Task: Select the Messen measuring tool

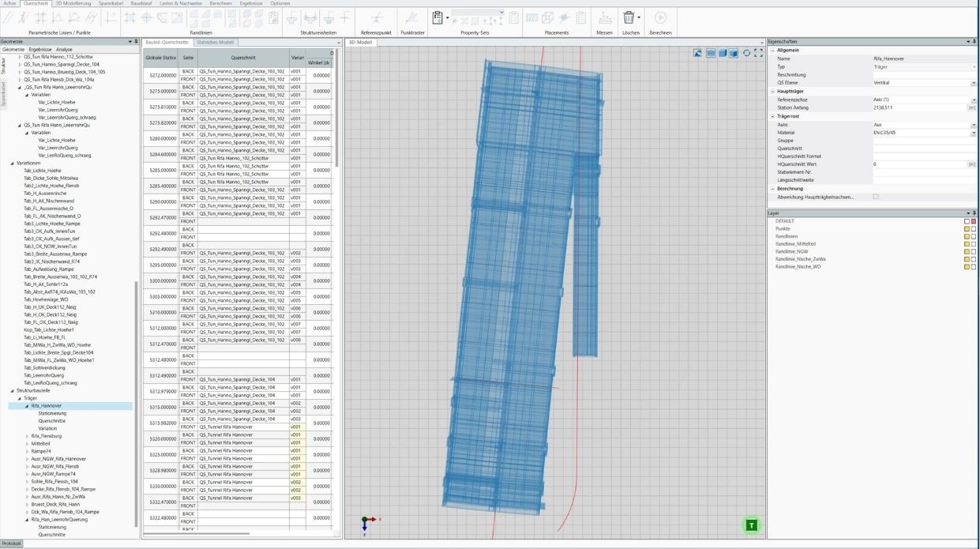Action: tap(604, 17)
